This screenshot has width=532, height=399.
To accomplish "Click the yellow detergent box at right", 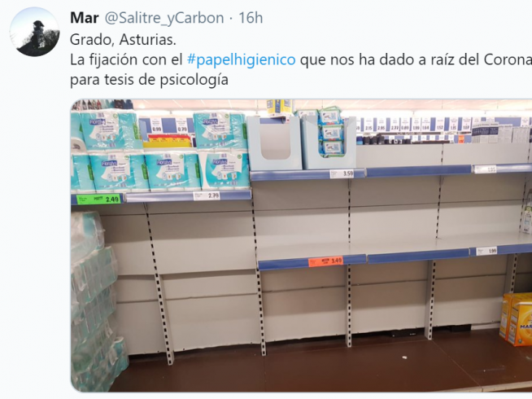I will pyautogui.click(x=516, y=320).
